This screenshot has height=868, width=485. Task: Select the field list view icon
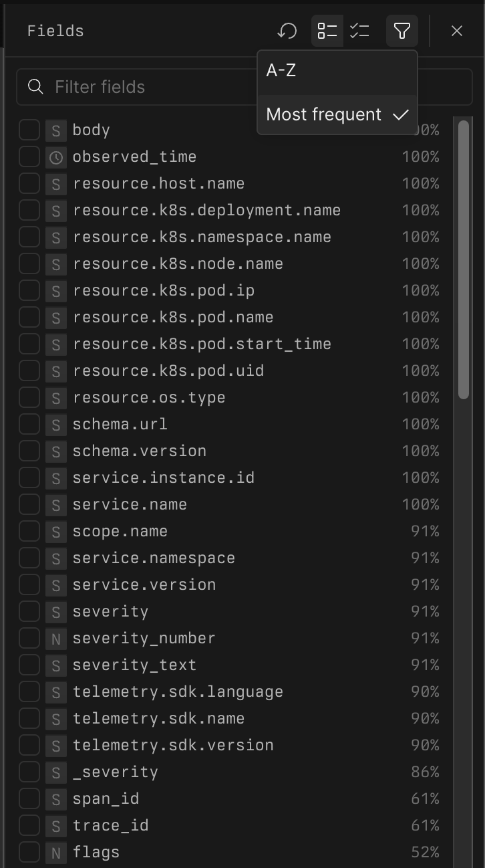click(327, 31)
